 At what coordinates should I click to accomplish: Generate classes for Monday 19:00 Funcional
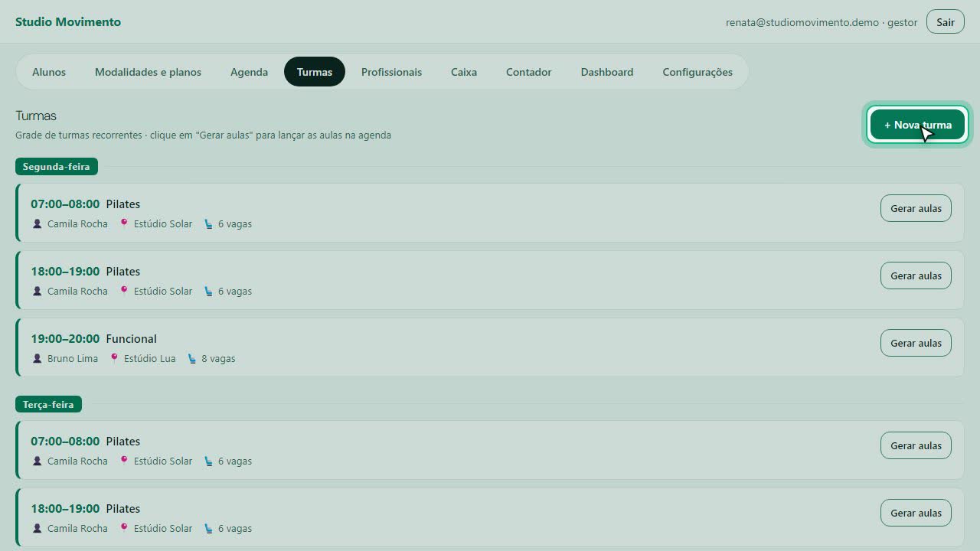coord(916,343)
